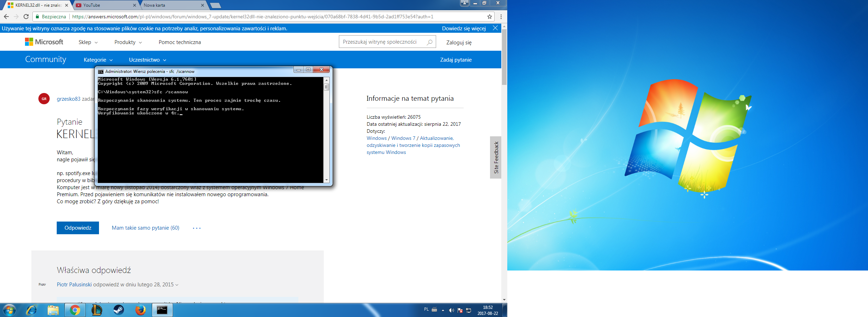868x317 pixels.
Task: Open Windows Explorer from the taskbar
Action: [x=53, y=310]
